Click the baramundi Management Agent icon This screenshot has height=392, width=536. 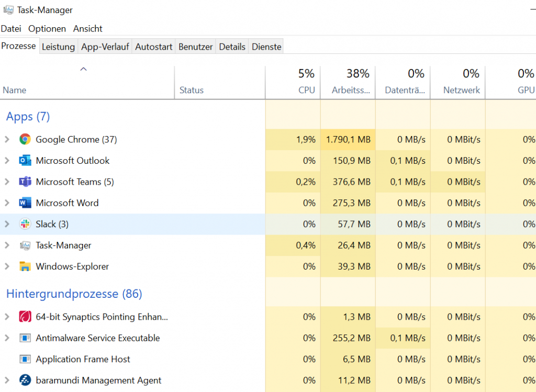tap(25, 380)
